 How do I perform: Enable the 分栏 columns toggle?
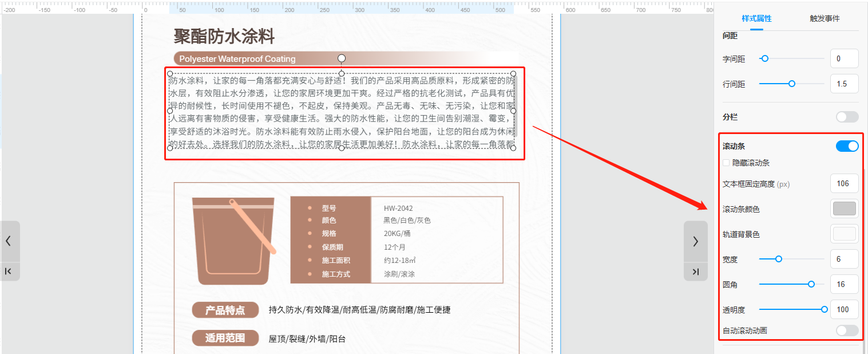(847, 117)
